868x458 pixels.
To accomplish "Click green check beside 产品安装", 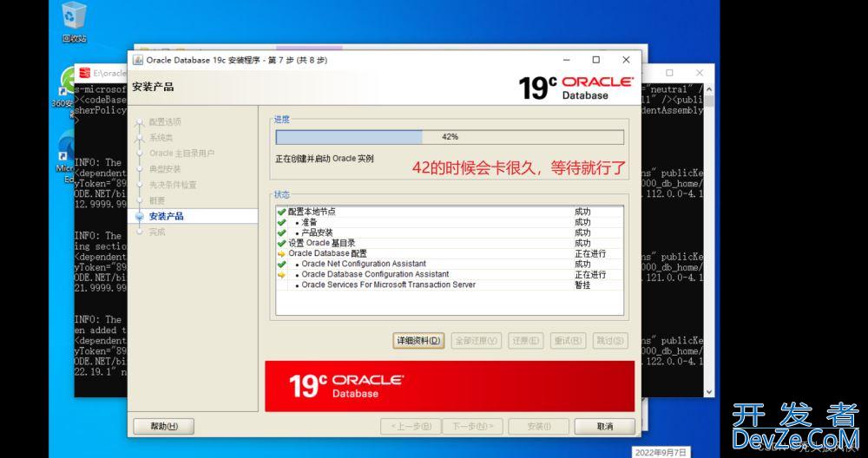I will click(x=282, y=232).
